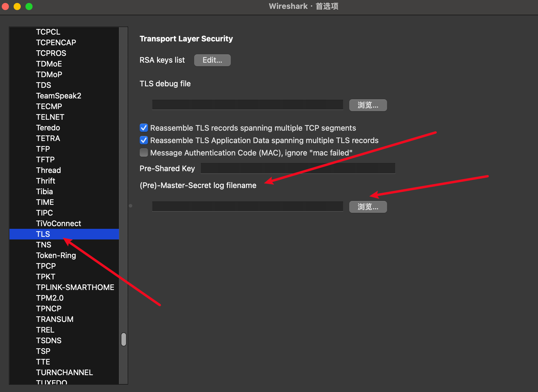
Task: Select TFTP in the protocol list
Action: (x=45, y=160)
